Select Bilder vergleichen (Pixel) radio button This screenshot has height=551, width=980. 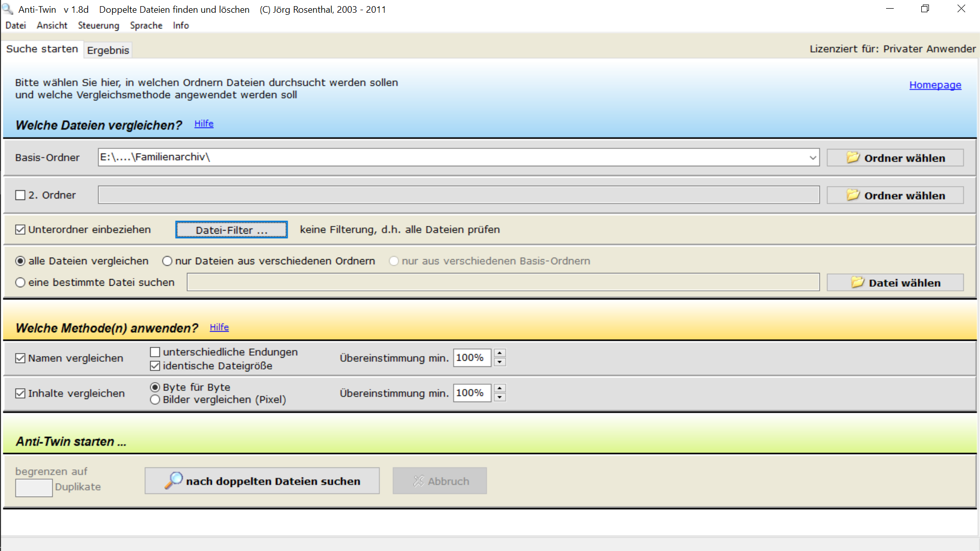pyautogui.click(x=155, y=399)
